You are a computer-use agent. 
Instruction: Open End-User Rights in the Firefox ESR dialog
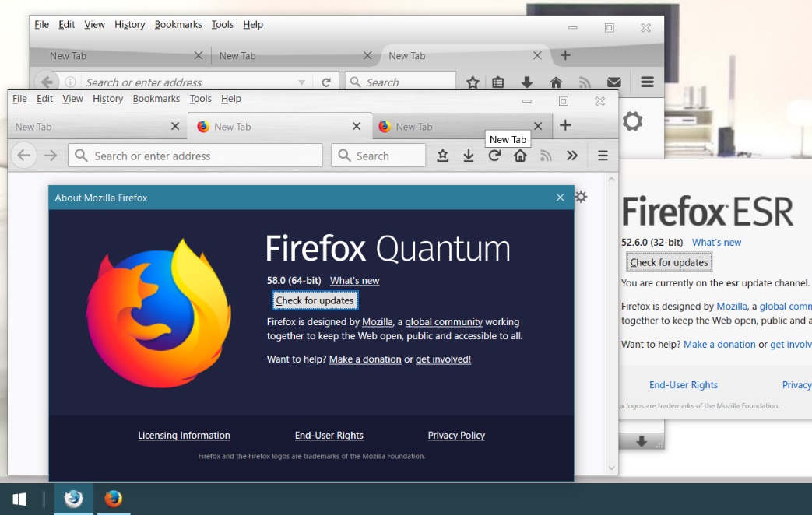click(684, 384)
